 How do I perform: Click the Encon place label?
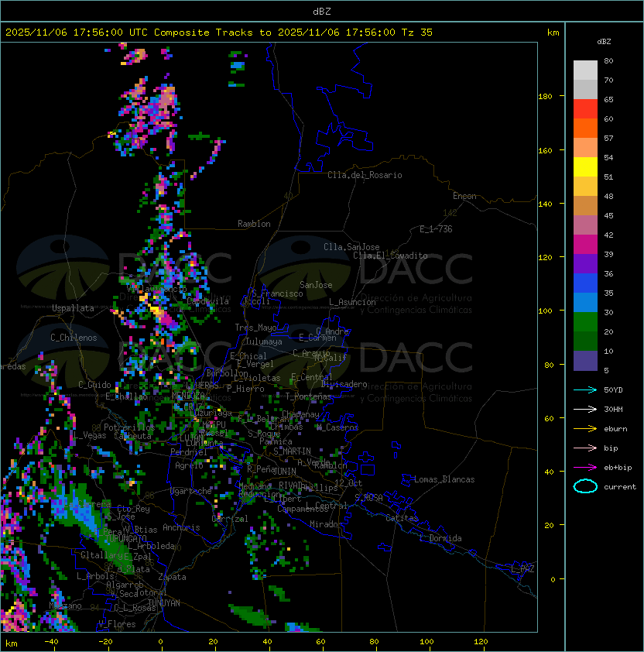tap(464, 196)
